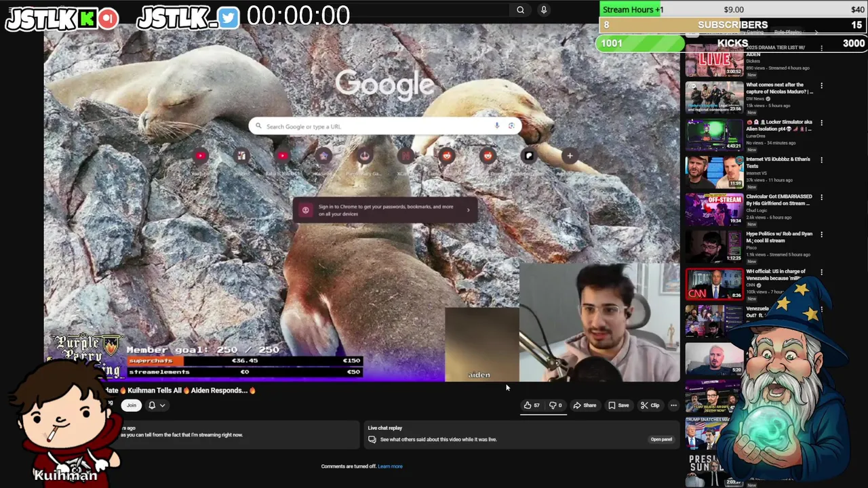Screen dimensions: 868x488
Task: Dislike the video
Action: click(555, 405)
